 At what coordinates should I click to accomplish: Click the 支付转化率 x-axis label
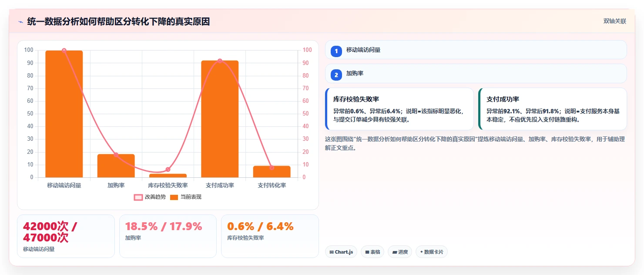272,185
